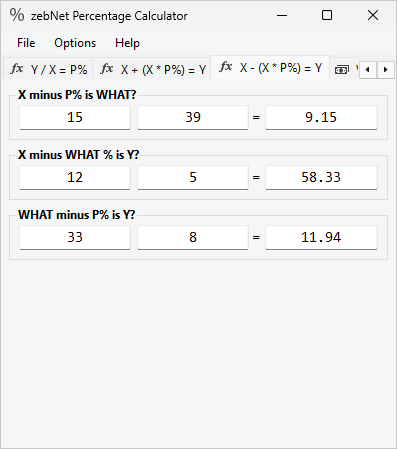Select the P% field containing 33
Viewport: 397px width, 449px height.
click(x=75, y=237)
